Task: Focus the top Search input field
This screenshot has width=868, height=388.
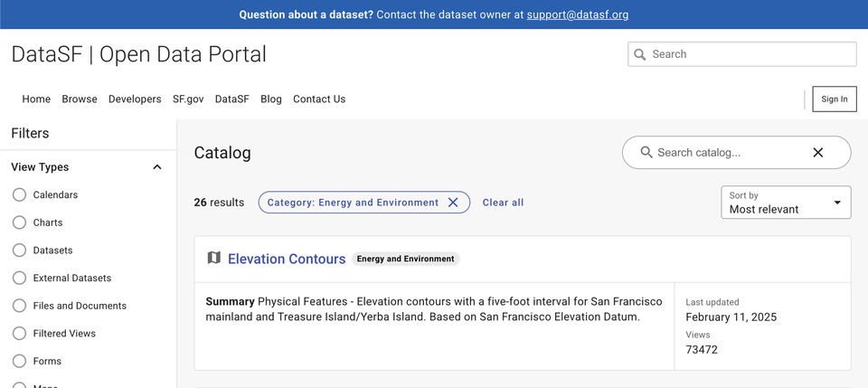Action: pos(741,54)
